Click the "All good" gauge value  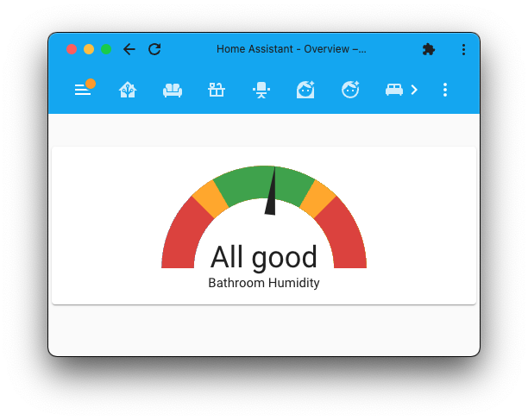tap(264, 257)
